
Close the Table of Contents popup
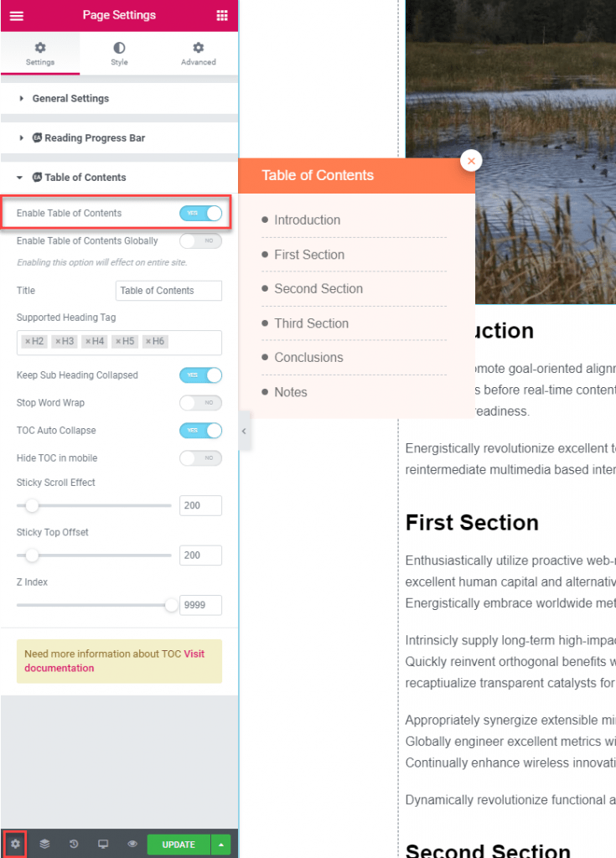coord(471,161)
